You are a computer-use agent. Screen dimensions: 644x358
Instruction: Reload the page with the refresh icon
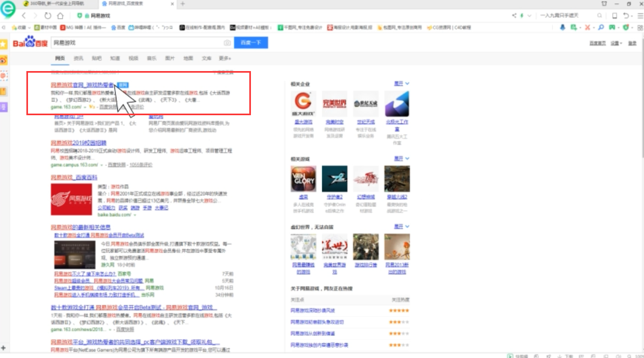click(x=47, y=16)
